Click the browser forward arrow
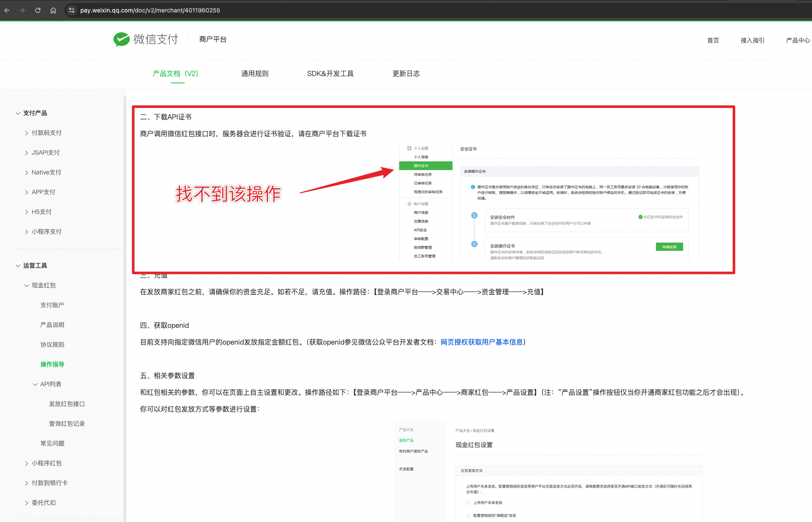The image size is (812, 522). (x=22, y=10)
